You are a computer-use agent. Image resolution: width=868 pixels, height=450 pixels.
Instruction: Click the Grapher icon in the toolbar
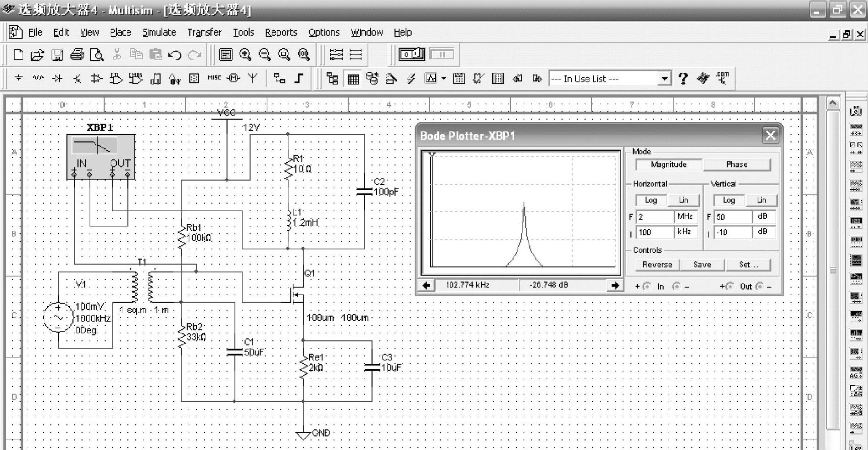(431, 78)
